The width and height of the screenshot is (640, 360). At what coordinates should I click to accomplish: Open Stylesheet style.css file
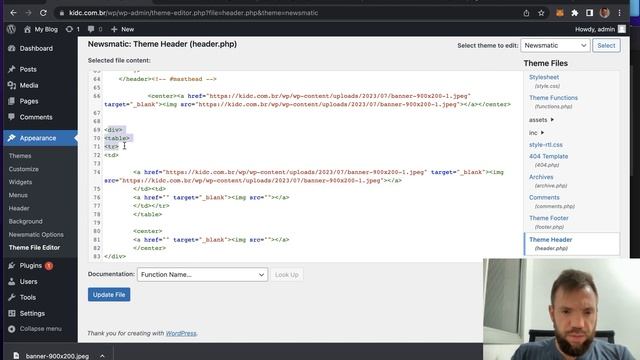coord(544,77)
